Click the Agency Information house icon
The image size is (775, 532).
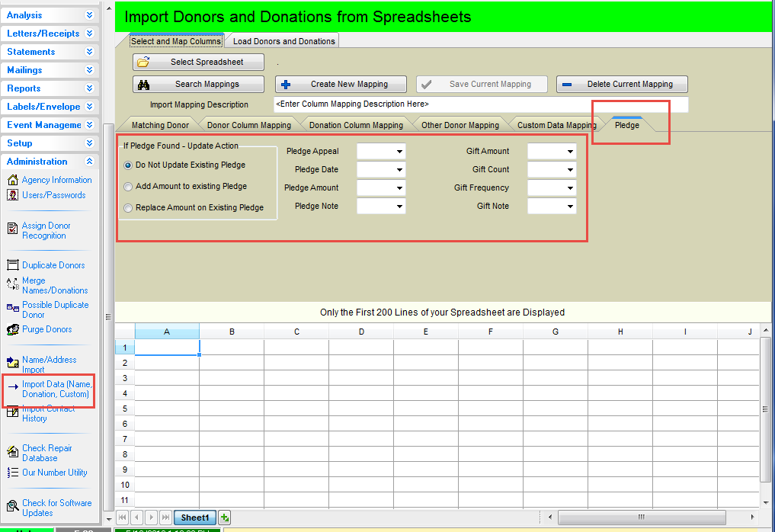pyautogui.click(x=12, y=180)
